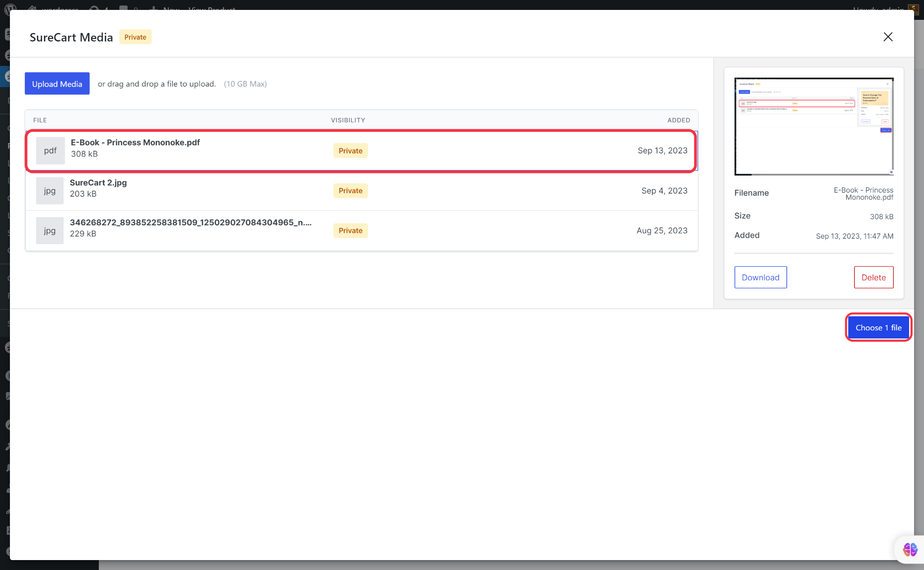Select the 346268272 jpg file name
This screenshot has height=570, width=924.
(x=190, y=222)
